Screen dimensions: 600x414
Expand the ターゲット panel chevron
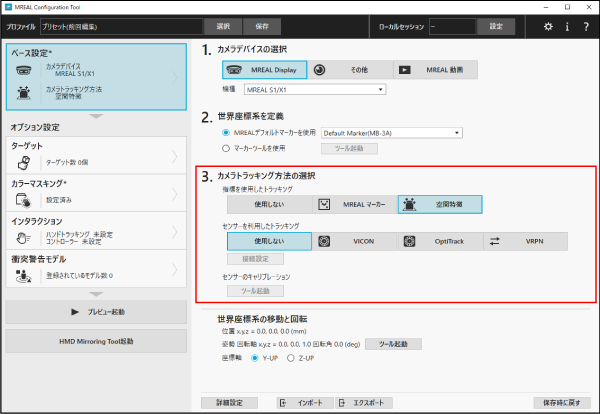tap(174, 156)
